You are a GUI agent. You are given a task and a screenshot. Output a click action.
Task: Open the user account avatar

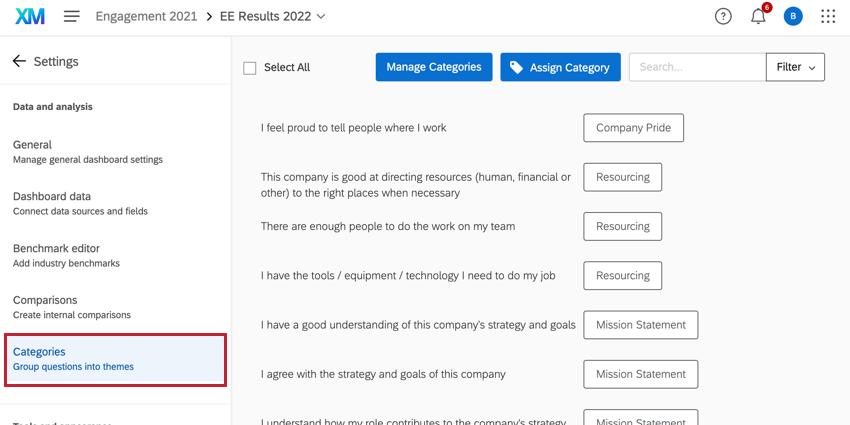click(x=792, y=16)
